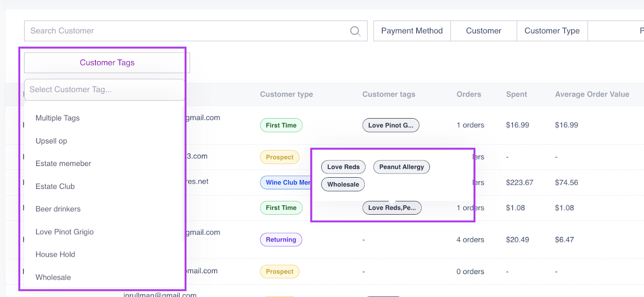Screen dimensions: 644x297
Task: Click the Returning customer type badge
Action: coord(281,240)
